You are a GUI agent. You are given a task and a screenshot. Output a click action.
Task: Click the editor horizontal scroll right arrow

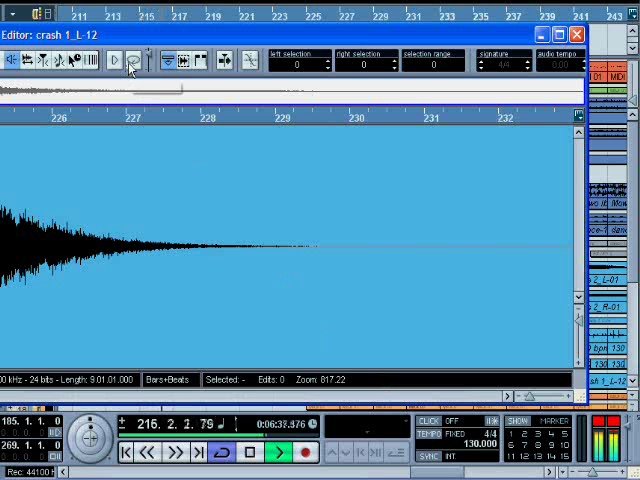(x=507, y=396)
